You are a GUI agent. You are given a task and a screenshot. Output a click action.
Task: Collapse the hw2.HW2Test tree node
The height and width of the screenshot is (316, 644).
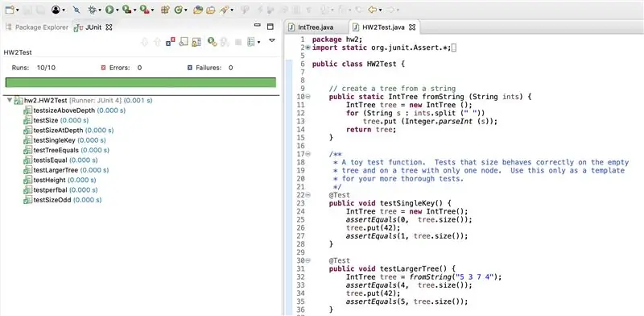10,101
